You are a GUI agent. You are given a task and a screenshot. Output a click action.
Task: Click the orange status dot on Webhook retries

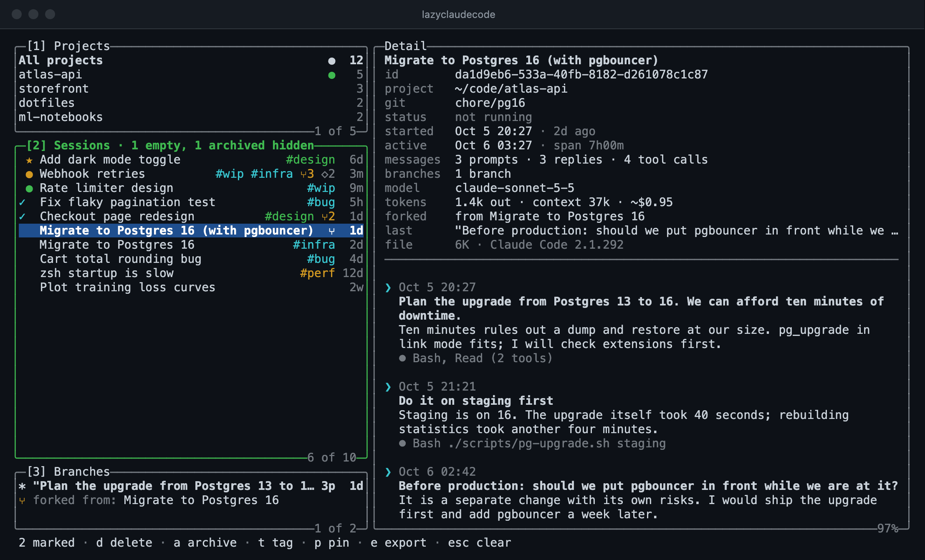[x=29, y=174]
